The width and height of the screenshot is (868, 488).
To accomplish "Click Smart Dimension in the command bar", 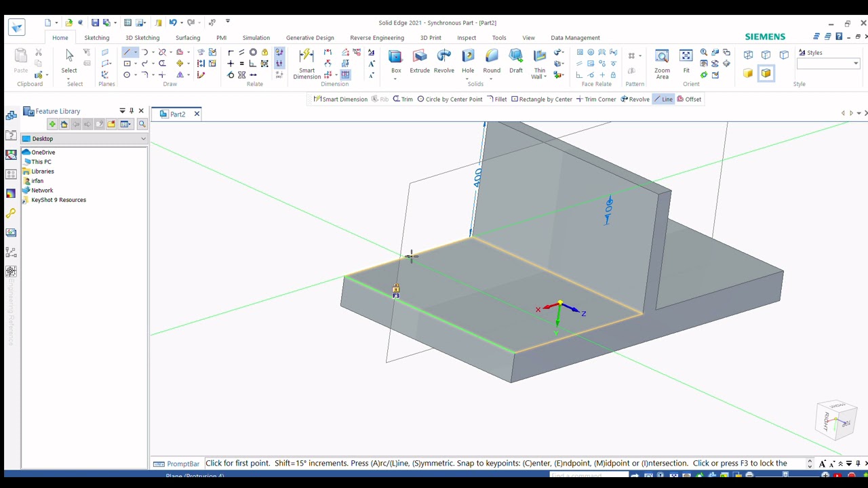I will click(x=340, y=100).
